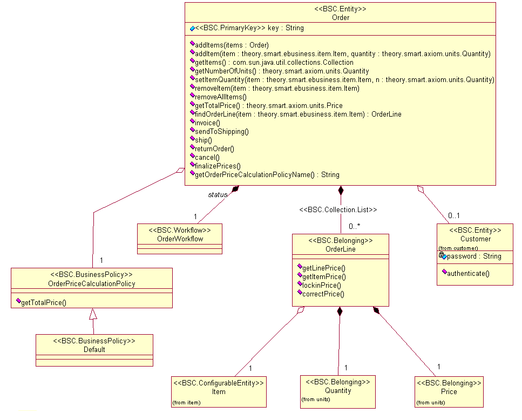Image resolution: width=522 pixels, height=420 pixels.
Task: Click the operation icon beside correctPrice()
Action: [300, 292]
